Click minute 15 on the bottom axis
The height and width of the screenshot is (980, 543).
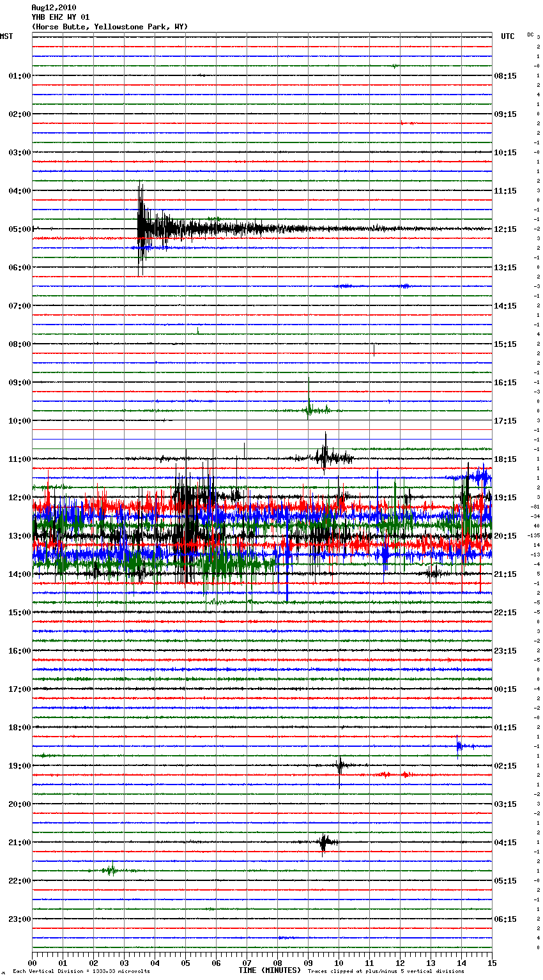point(491,963)
